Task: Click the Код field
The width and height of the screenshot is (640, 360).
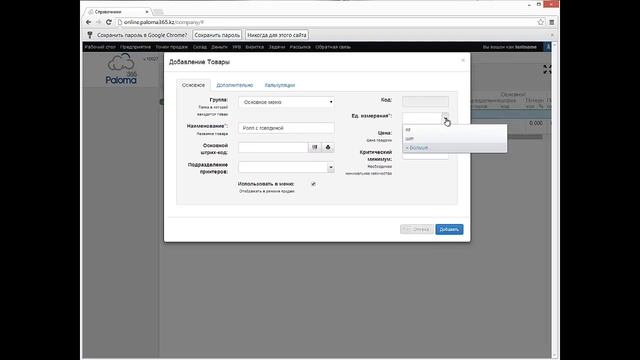Action: 425,101
